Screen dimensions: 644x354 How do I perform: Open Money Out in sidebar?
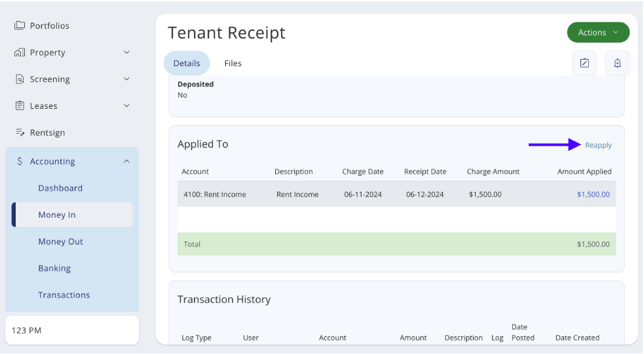[x=60, y=241]
